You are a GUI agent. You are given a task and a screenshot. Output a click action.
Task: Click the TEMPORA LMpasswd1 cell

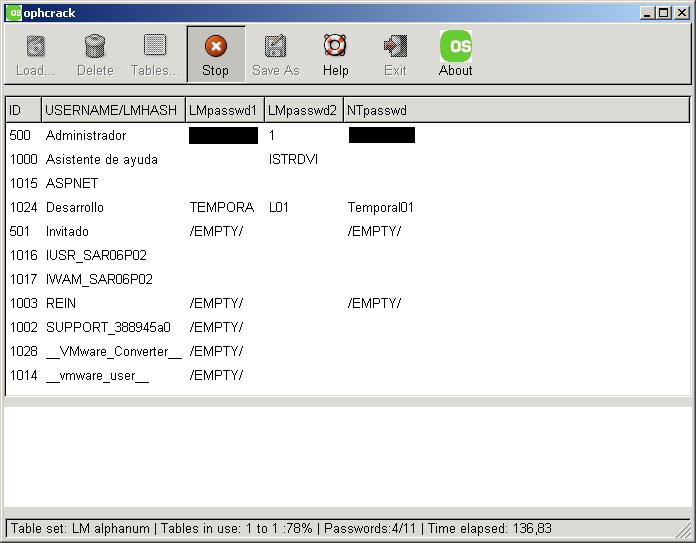221,207
